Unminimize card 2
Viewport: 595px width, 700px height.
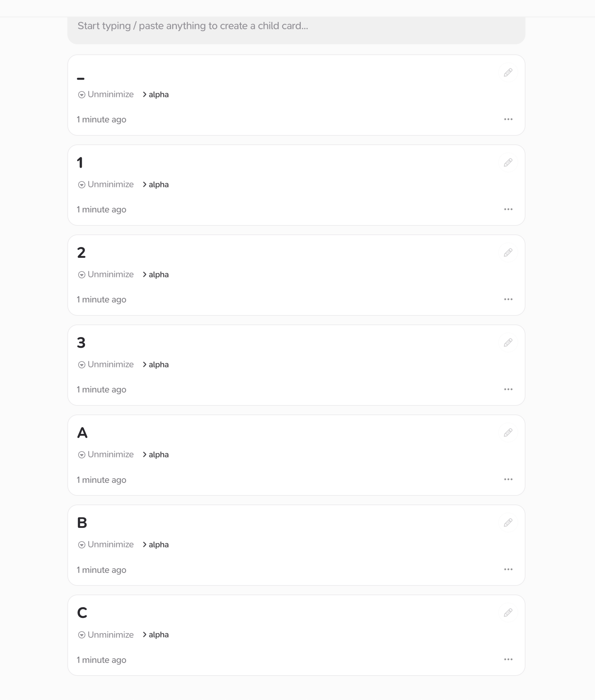coord(106,274)
